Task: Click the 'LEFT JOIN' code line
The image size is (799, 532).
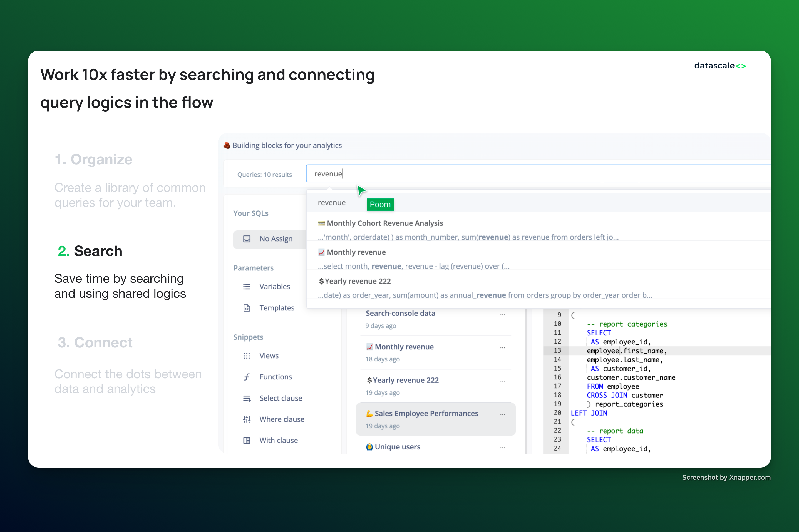Action: tap(589, 413)
